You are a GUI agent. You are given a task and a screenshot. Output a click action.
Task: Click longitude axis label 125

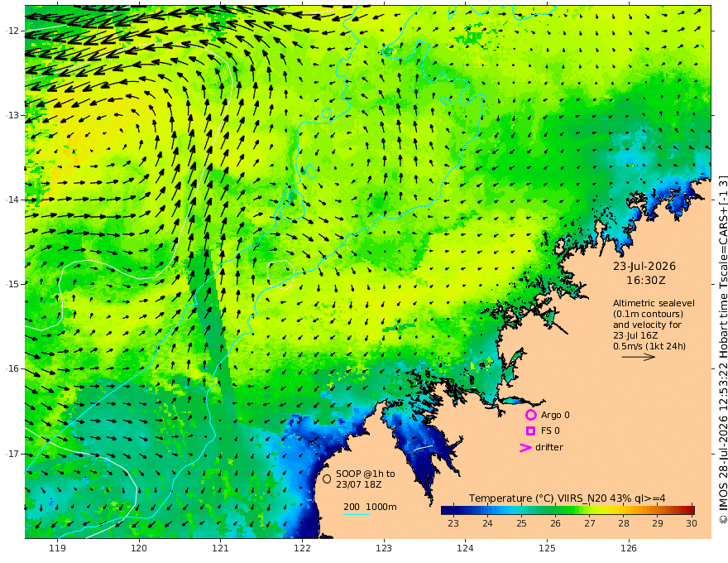(x=547, y=548)
